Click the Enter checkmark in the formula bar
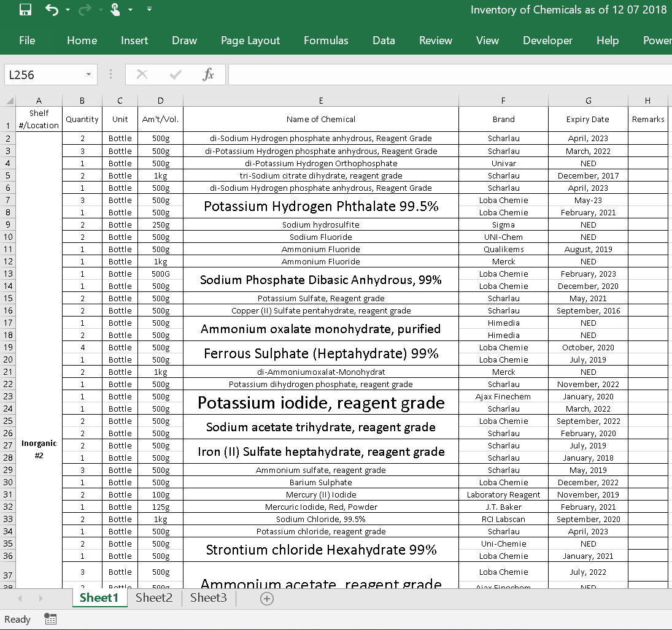672x630 pixels. coord(176,75)
